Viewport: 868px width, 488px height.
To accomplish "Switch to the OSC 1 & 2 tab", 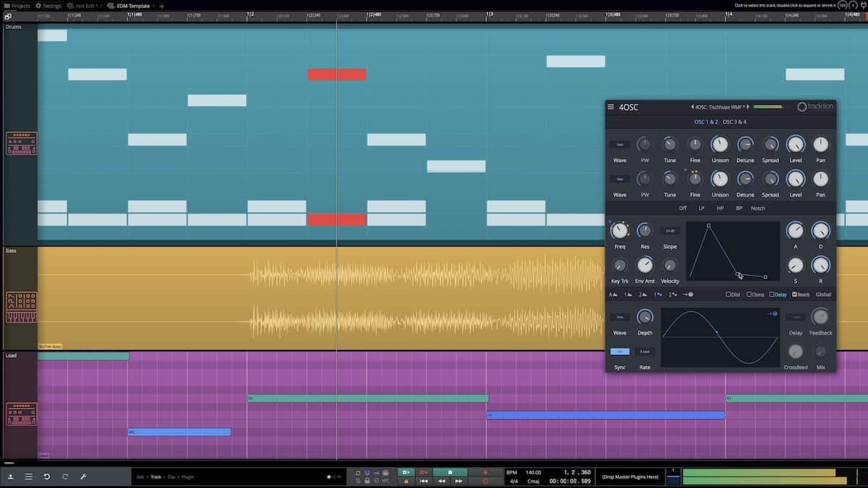I will (x=706, y=121).
